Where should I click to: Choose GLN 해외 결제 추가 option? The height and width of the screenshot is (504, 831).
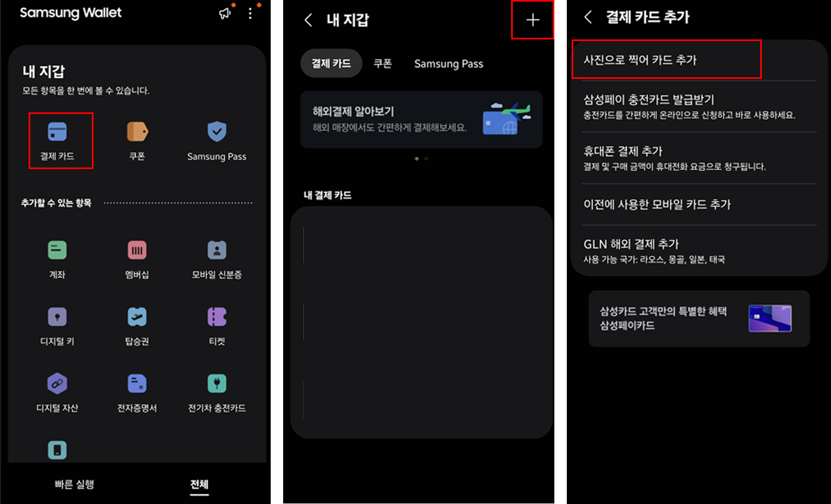point(699,251)
